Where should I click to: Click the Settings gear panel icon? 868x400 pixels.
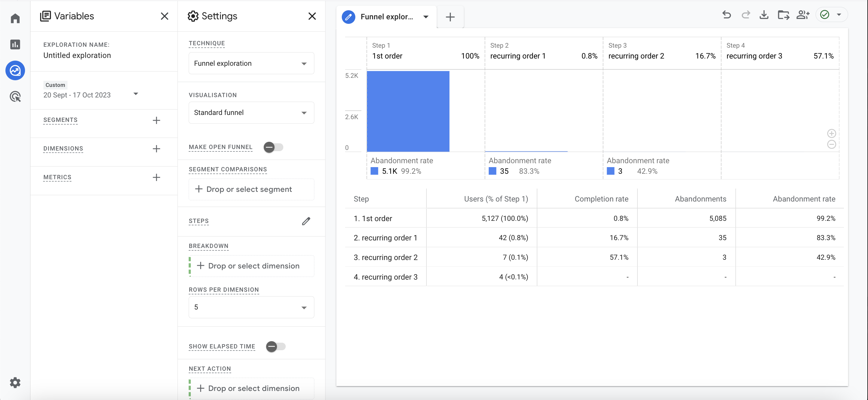(x=193, y=16)
